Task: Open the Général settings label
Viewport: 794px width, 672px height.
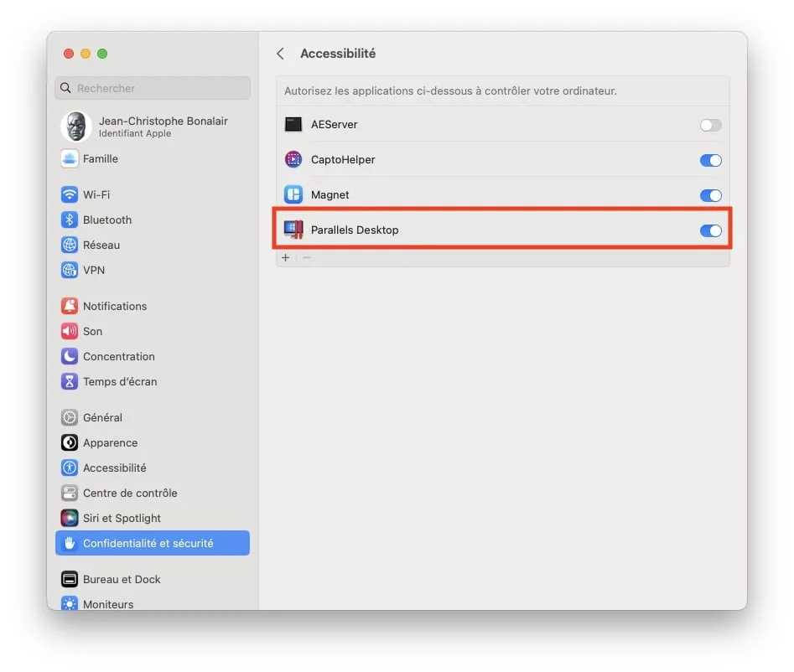Action: 102,417
